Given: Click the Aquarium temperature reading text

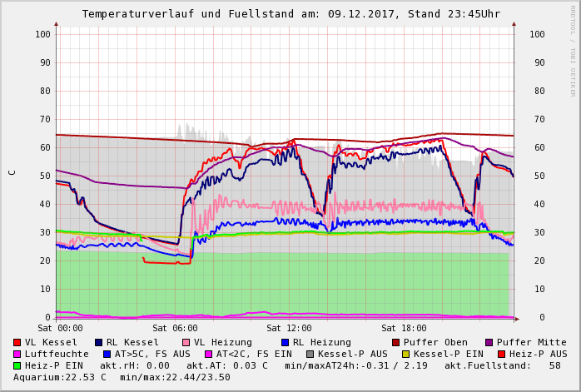Looking at the screenshot, I should 60,377.
